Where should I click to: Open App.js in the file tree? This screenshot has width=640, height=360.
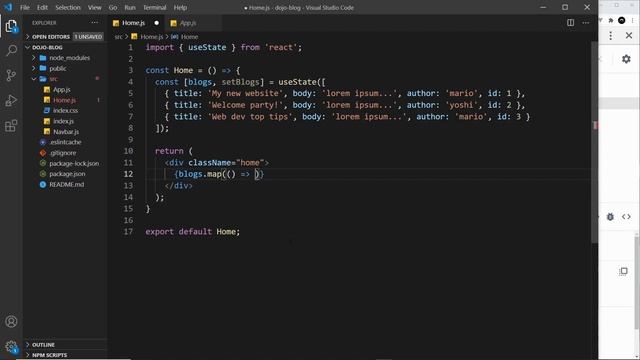coord(62,89)
